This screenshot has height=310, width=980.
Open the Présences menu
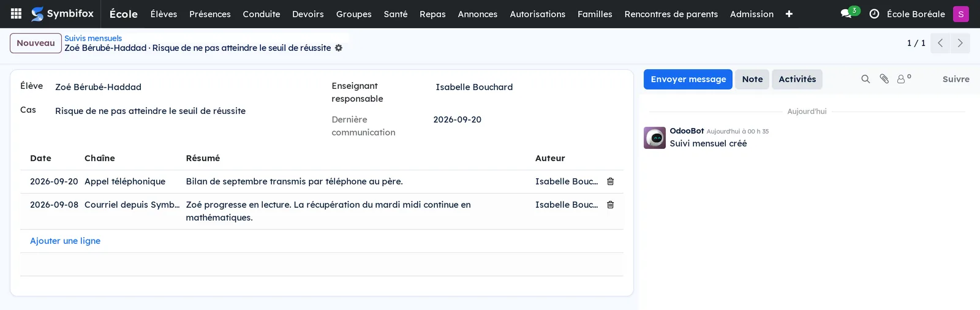pyautogui.click(x=210, y=13)
